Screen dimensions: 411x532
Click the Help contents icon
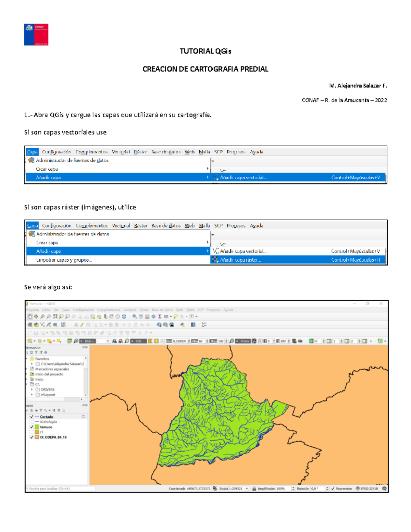[194, 324]
